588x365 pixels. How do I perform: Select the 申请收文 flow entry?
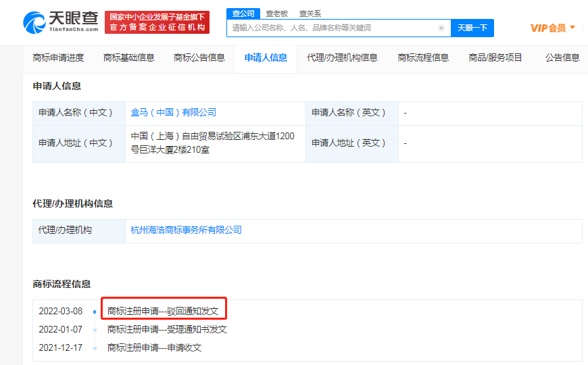pyautogui.click(x=154, y=347)
